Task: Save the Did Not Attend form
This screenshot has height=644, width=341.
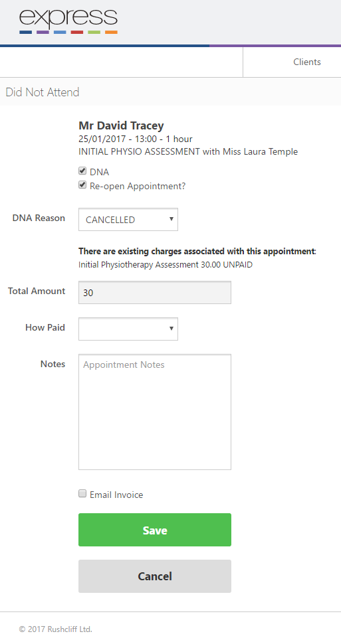Action: click(155, 530)
